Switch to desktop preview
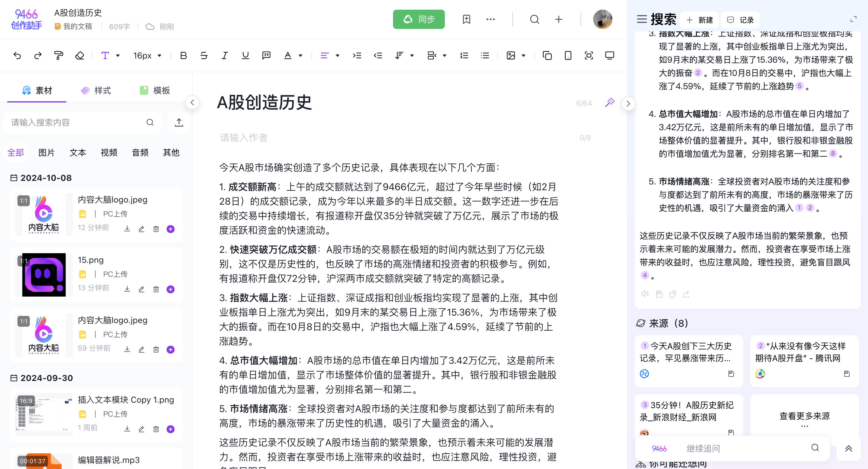 pyautogui.click(x=609, y=55)
